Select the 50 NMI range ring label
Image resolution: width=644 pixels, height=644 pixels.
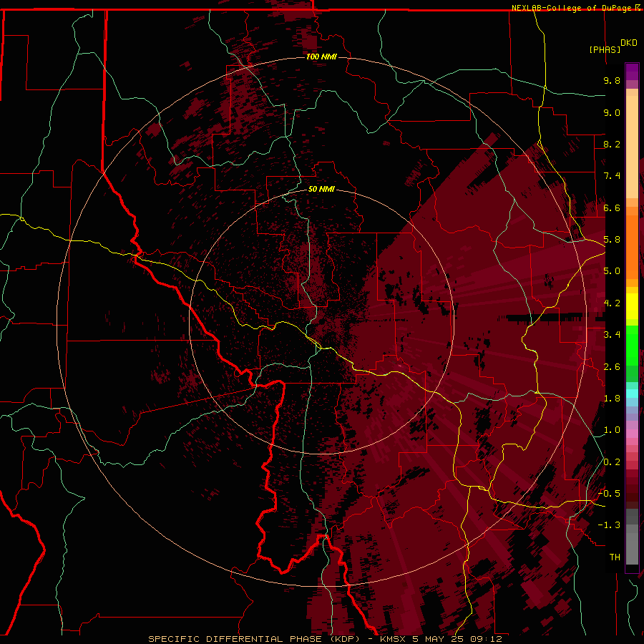pyautogui.click(x=321, y=189)
